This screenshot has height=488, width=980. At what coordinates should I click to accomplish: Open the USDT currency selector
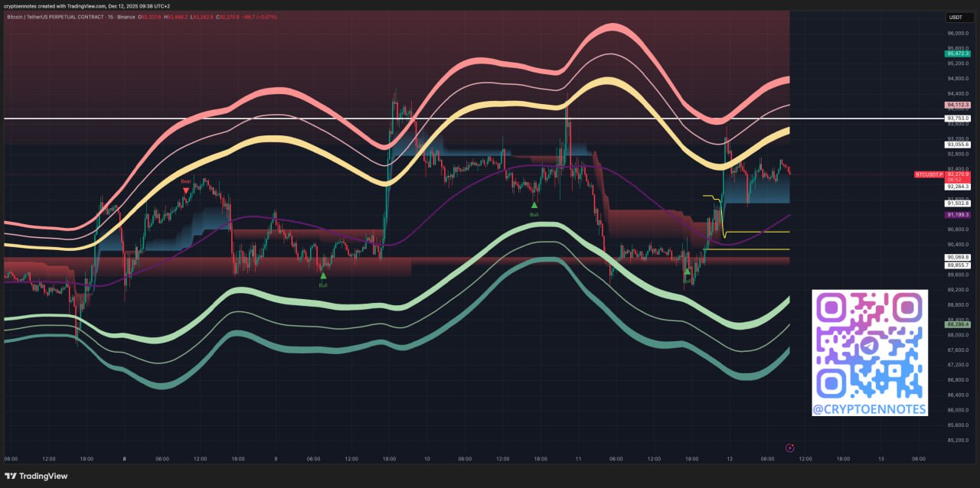click(x=956, y=17)
